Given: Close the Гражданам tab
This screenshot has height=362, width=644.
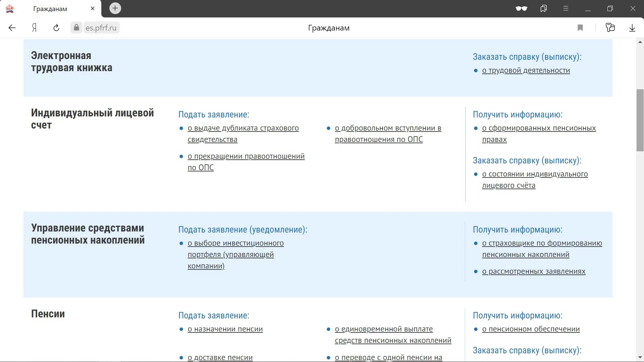Looking at the screenshot, I should (93, 9).
